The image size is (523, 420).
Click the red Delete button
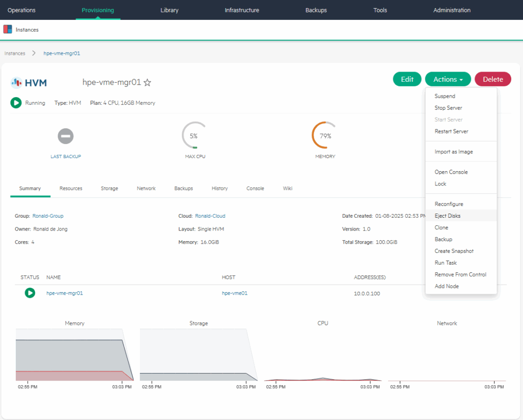click(x=493, y=79)
